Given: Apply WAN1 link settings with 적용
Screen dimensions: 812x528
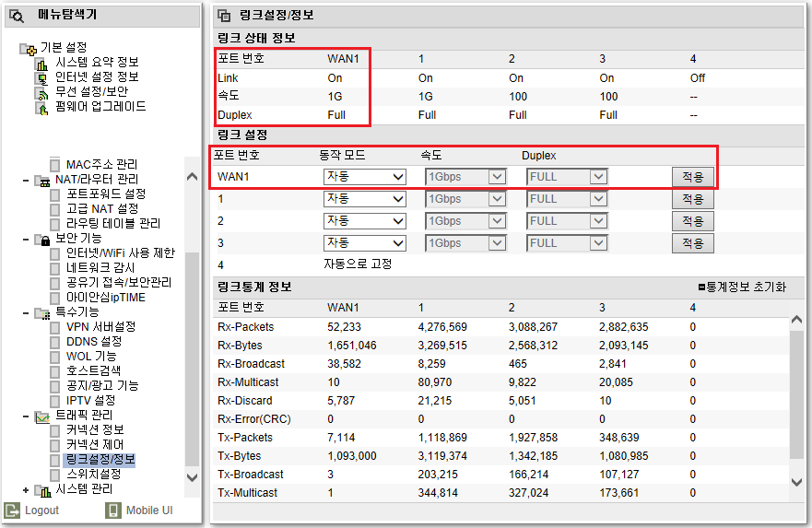Looking at the screenshot, I should pos(693,177).
